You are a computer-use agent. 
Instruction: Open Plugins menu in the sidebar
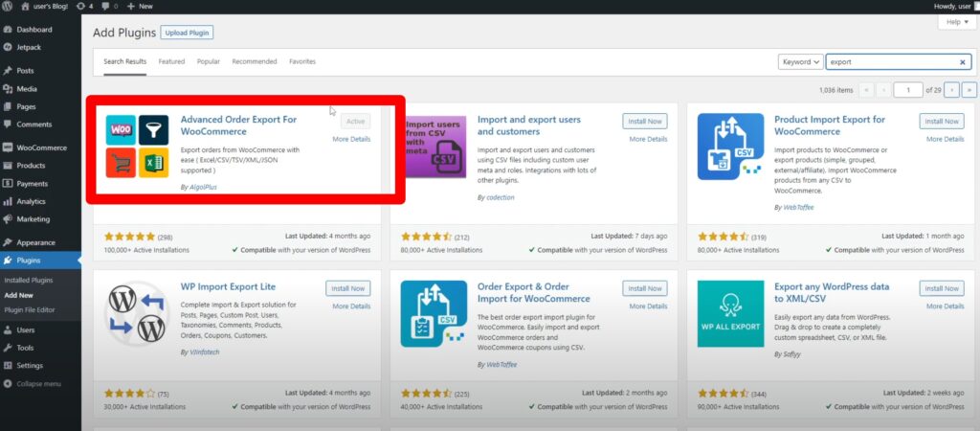pos(40,261)
